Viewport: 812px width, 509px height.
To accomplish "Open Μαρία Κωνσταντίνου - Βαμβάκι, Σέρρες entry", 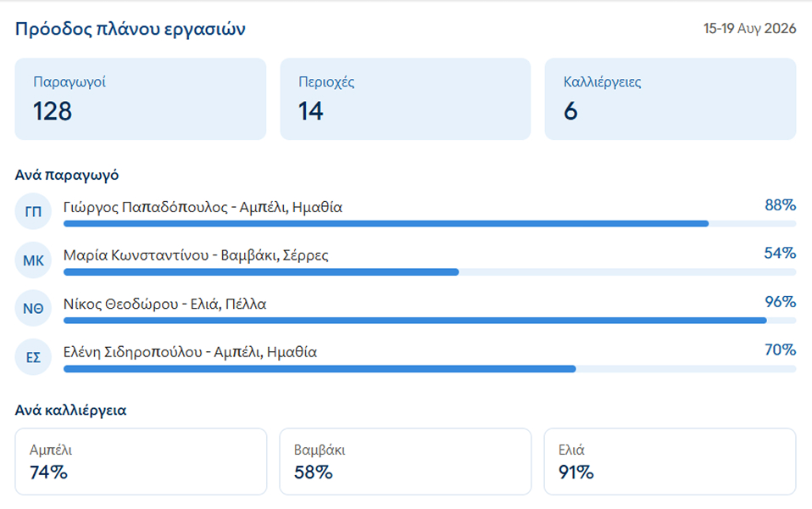I will (x=196, y=255).
